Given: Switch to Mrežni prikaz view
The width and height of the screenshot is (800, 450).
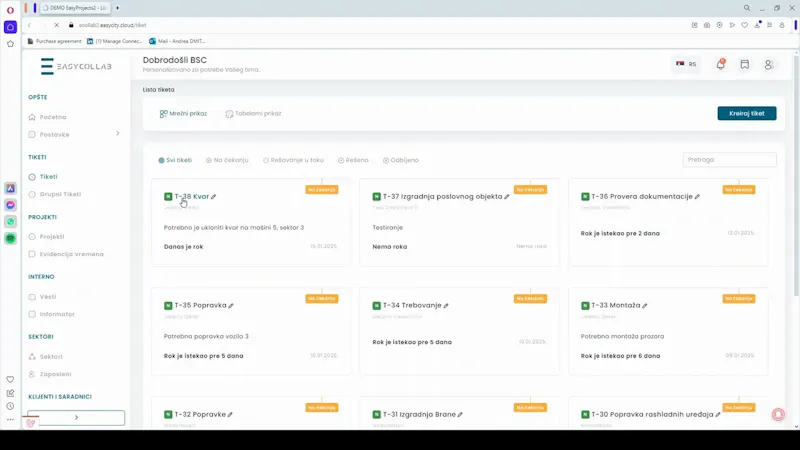Looking at the screenshot, I should 183,114.
